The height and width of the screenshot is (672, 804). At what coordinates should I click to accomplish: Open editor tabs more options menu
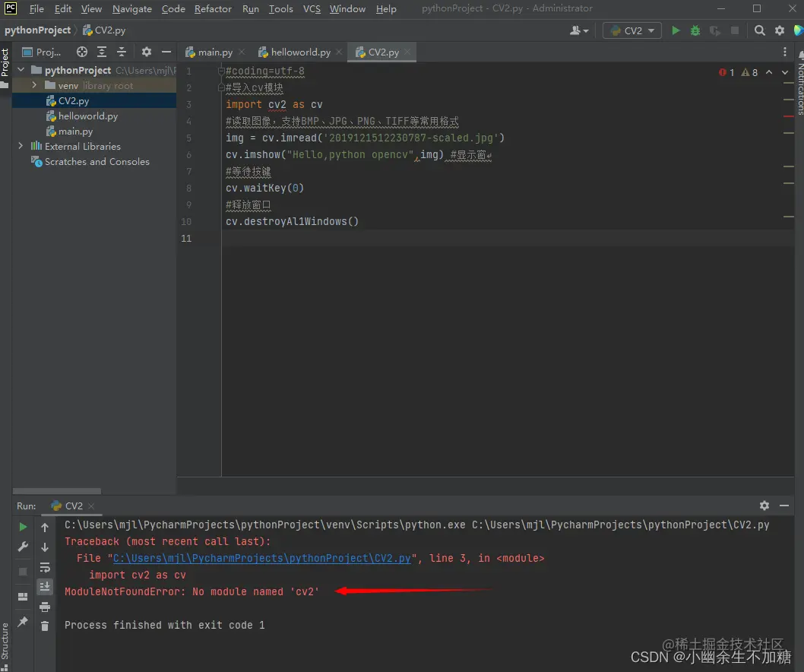[x=784, y=52]
